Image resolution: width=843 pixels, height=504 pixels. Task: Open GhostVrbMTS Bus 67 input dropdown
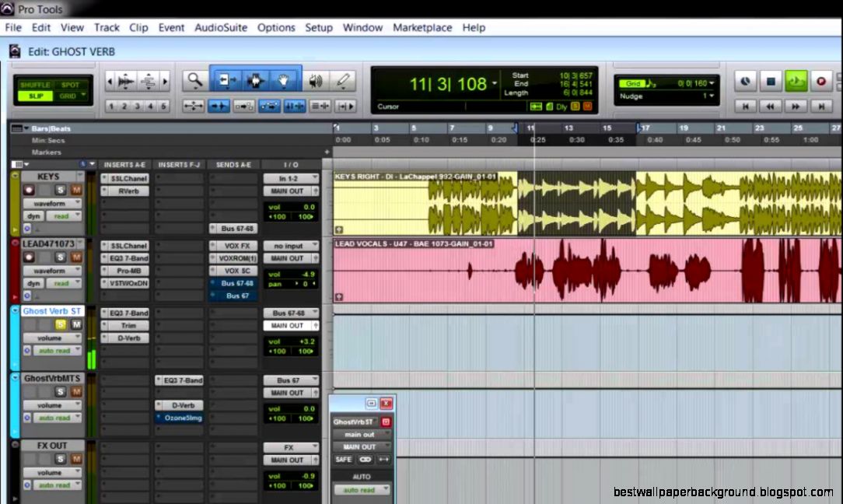pyautogui.click(x=291, y=380)
